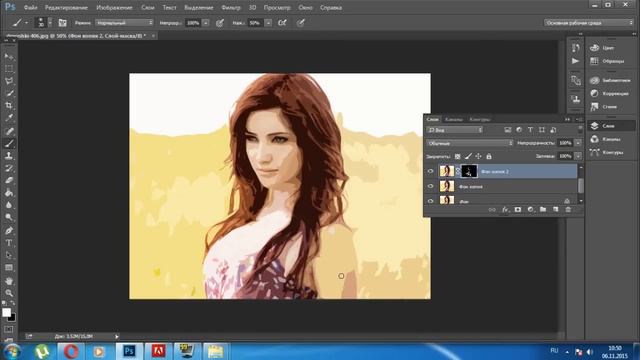
Task: Select the Crop tool
Action: tap(9, 106)
